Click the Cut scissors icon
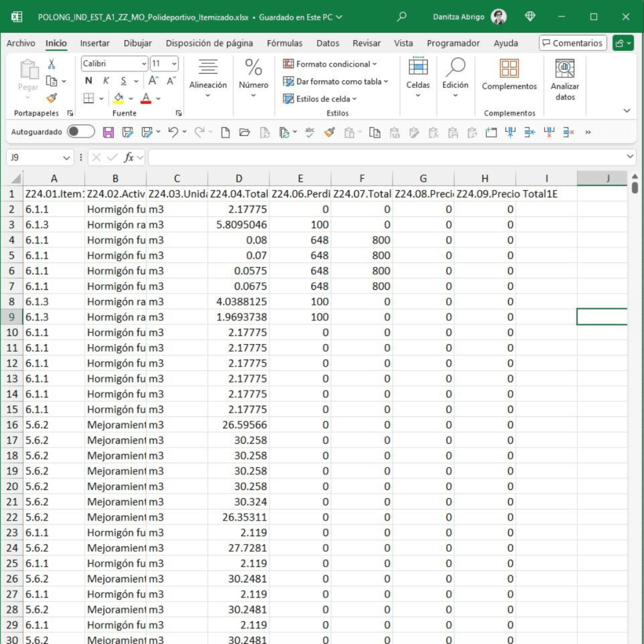The height and width of the screenshot is (644, 644). [52, 64]
